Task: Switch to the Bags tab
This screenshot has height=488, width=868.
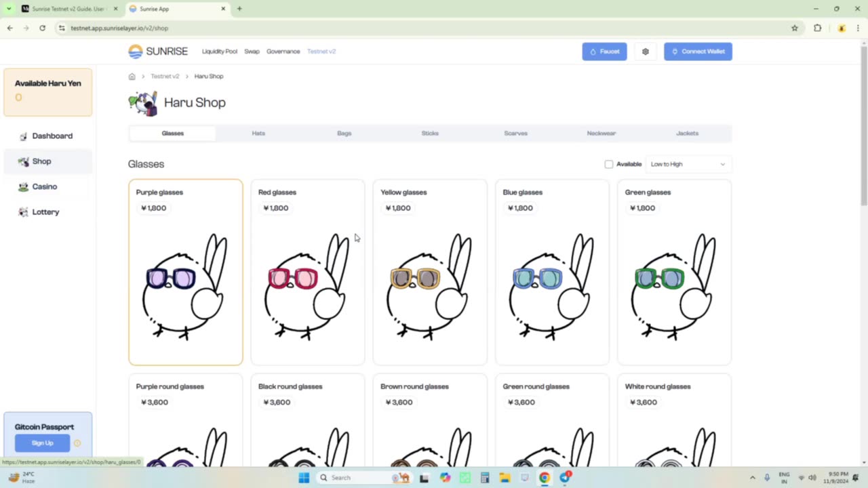Action: coord(344,134)
